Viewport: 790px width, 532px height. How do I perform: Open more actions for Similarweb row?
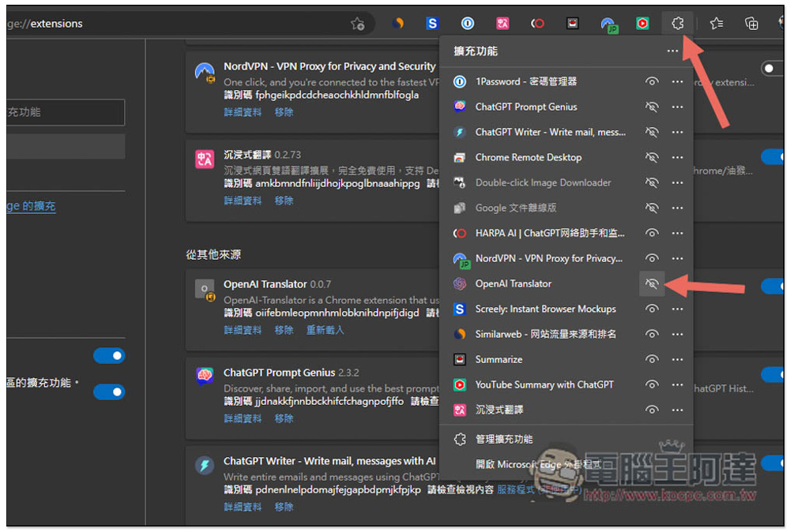678,334
